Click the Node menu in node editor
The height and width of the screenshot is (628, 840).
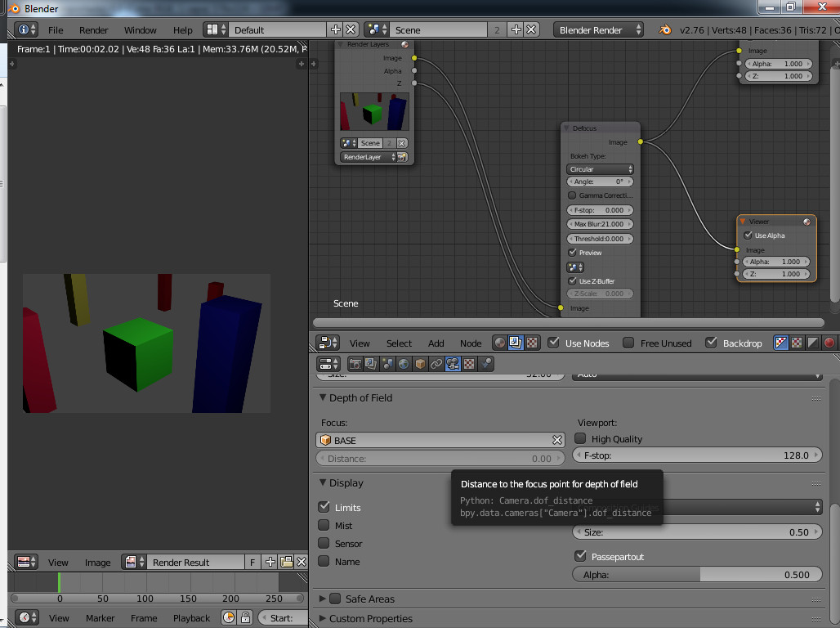coord(471,343)
